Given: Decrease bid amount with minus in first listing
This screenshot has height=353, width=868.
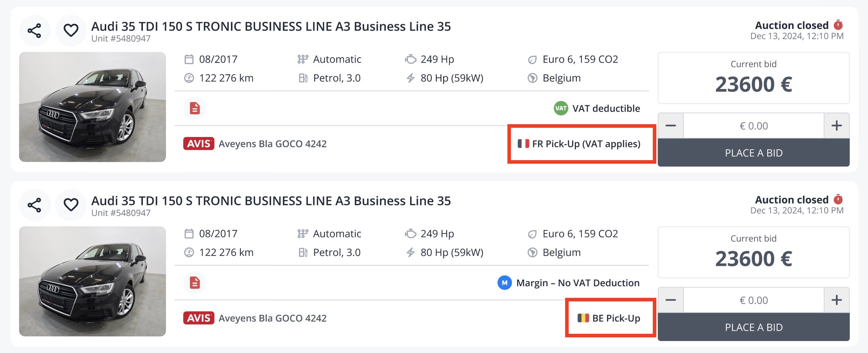Looking at the screenshot, I should click(x=671, y=126).
